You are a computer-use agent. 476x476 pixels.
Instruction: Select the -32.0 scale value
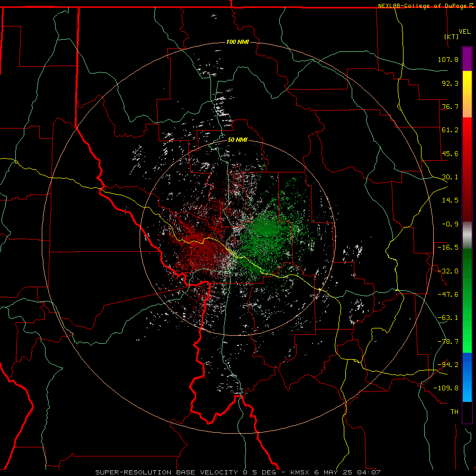448,271
